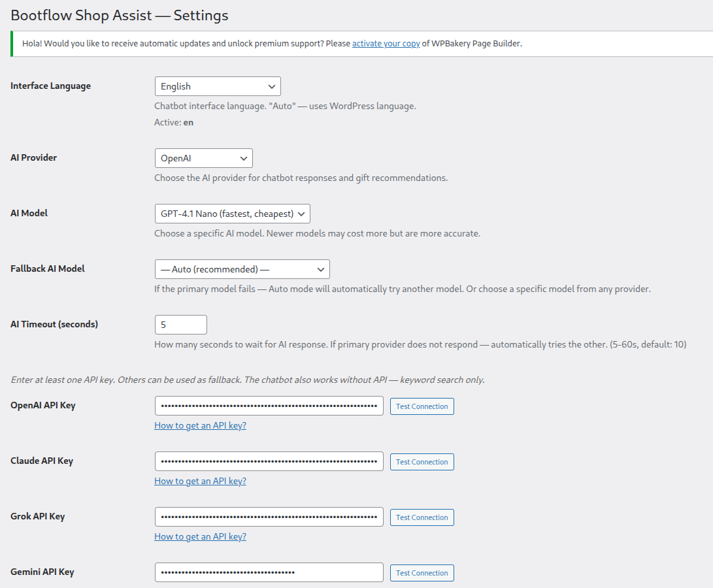Test Connection for the Grok API key
713x588 pixels.
click(422, 517)
